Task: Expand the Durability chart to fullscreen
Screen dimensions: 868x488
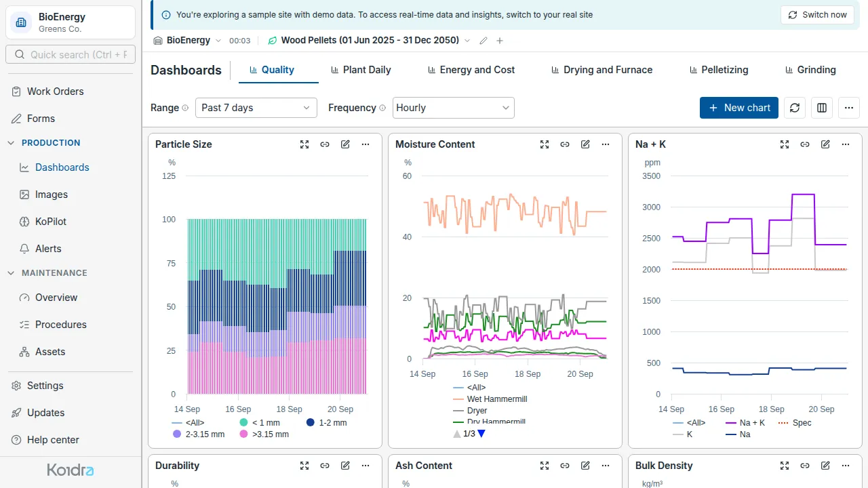Action: pyautogui.click(x=304, y=466)
